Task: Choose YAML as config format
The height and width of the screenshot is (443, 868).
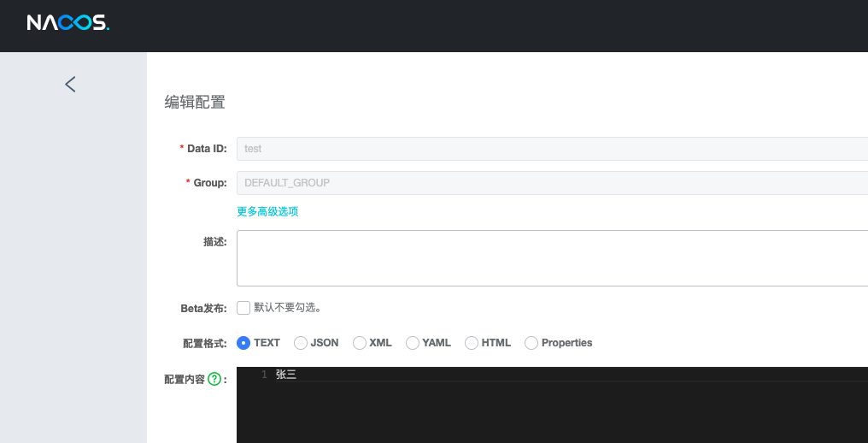Action: click(x=413, y=343)
